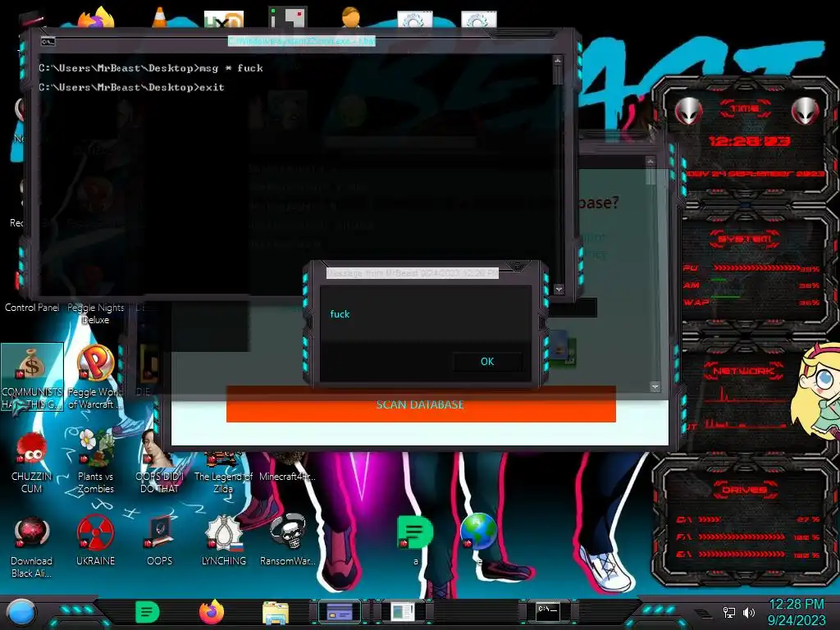Click the Peggle Nights Deluxe label
This screenshot has width=840, height=630.
(95, 313)
